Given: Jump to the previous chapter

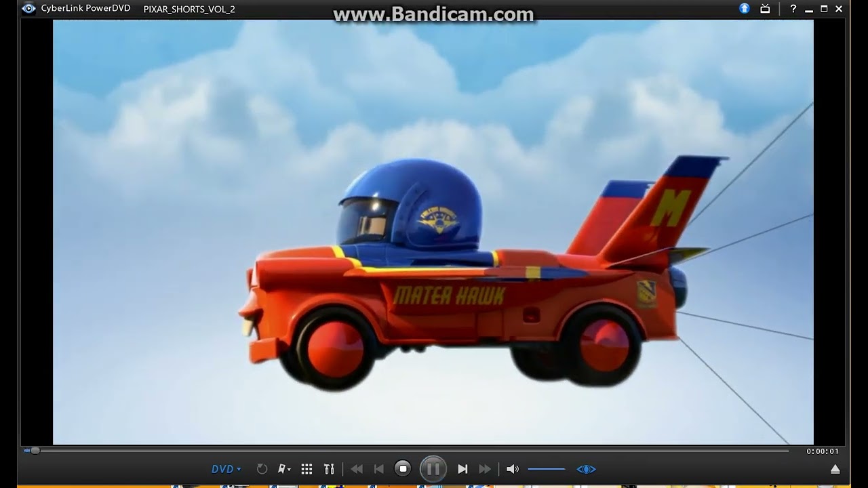Looking at the screenshot, I should point(379,469).
